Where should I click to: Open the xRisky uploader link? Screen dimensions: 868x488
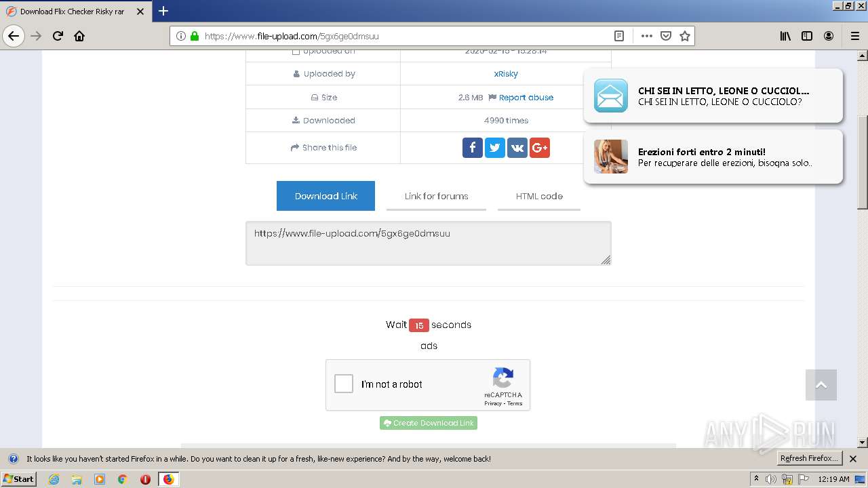coord(506,74)
